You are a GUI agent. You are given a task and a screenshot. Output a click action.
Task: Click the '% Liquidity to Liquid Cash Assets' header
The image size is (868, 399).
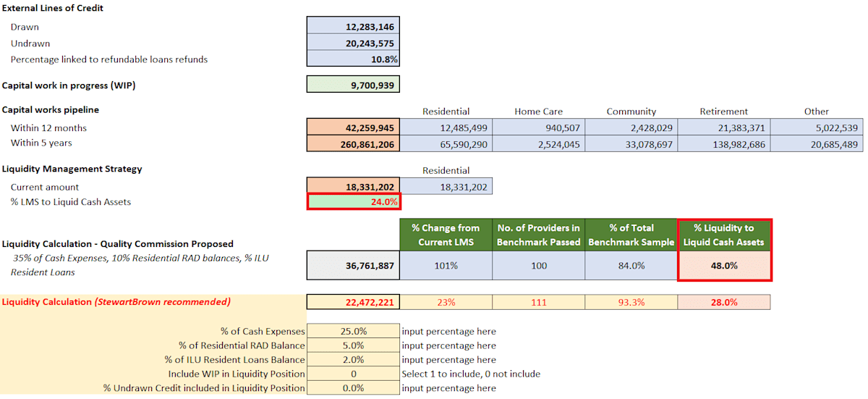point(724,235)
